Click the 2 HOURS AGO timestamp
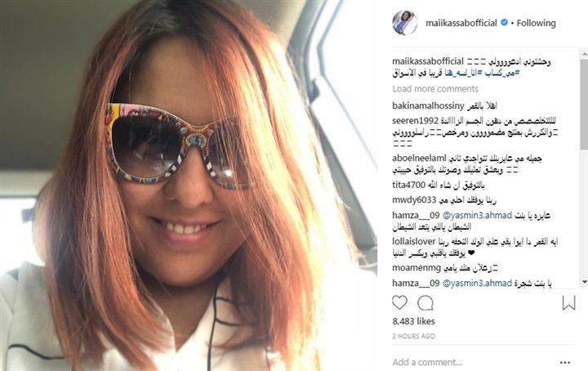Viewport: 588px width, 371px height. (x=413, y=336)
